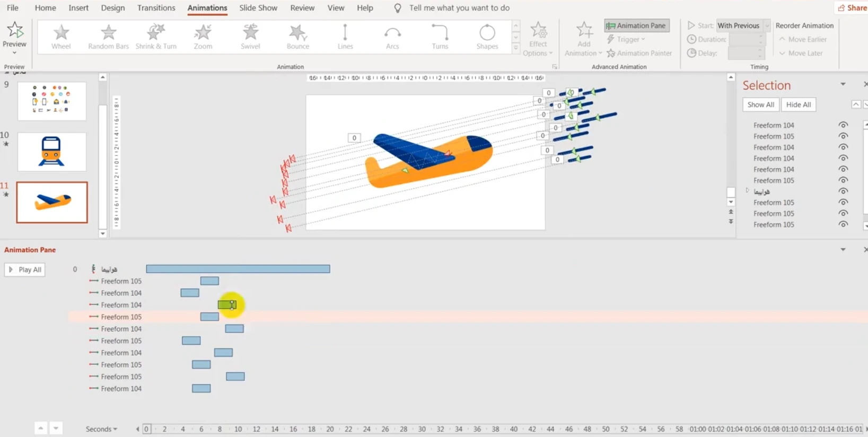Open the Seconds zoom dropdown
868x437 pixels.
click(101, 429)
